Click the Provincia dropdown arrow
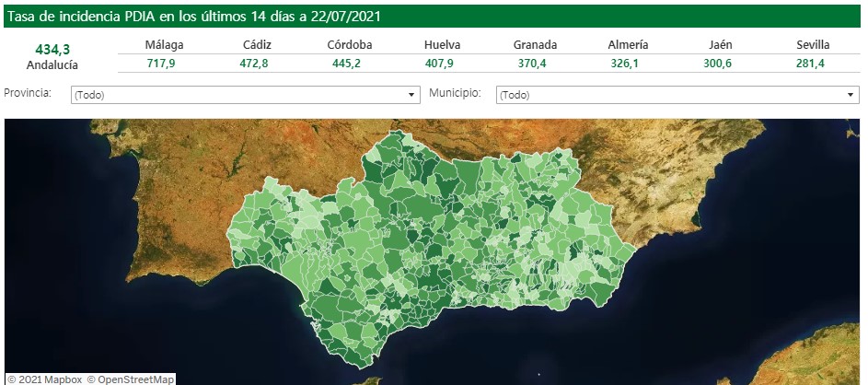Viewport: 868px width, 385px height. 411,95
